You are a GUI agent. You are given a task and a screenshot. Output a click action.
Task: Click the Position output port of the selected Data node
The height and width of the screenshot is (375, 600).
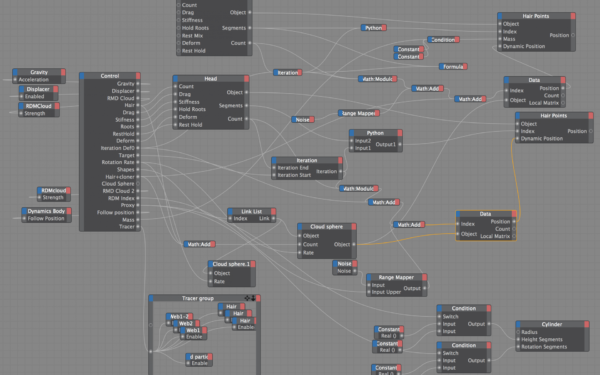[514, 222]
